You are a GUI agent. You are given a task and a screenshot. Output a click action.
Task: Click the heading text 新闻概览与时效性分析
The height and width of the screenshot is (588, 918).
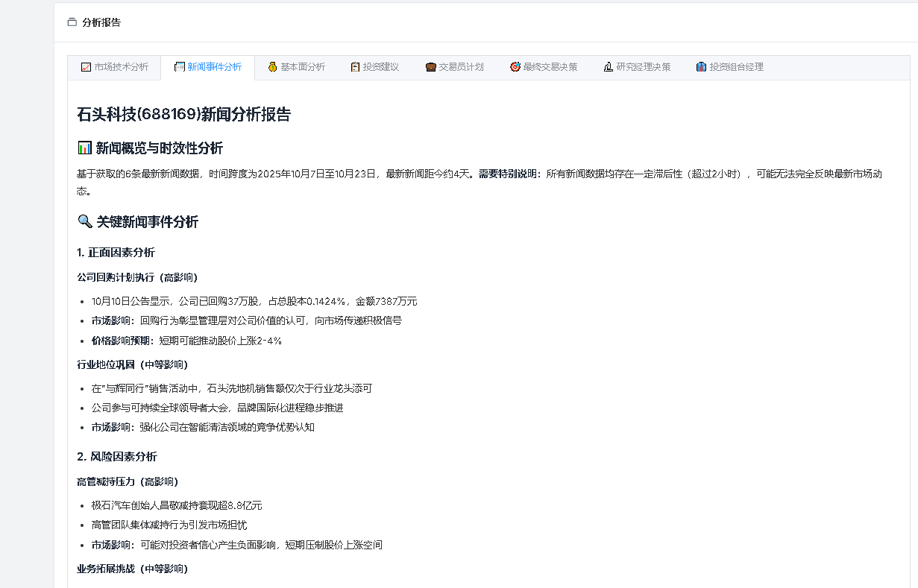160,148
